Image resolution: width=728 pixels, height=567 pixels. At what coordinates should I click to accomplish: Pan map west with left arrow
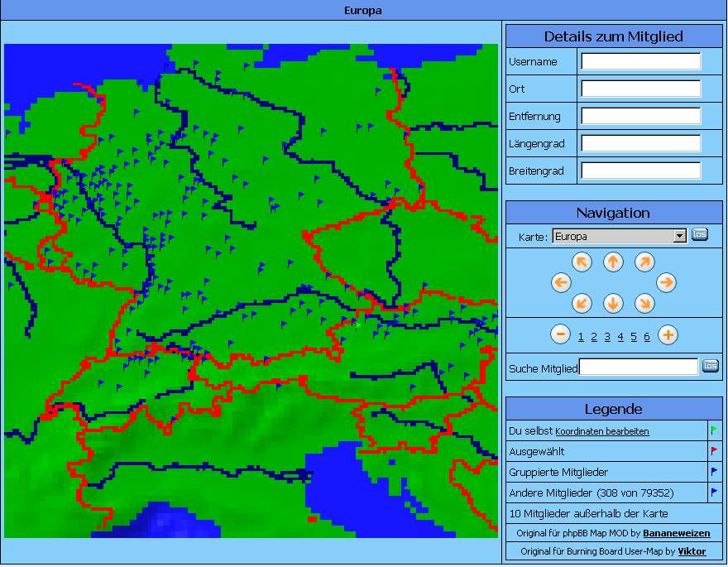click(561, 282)
